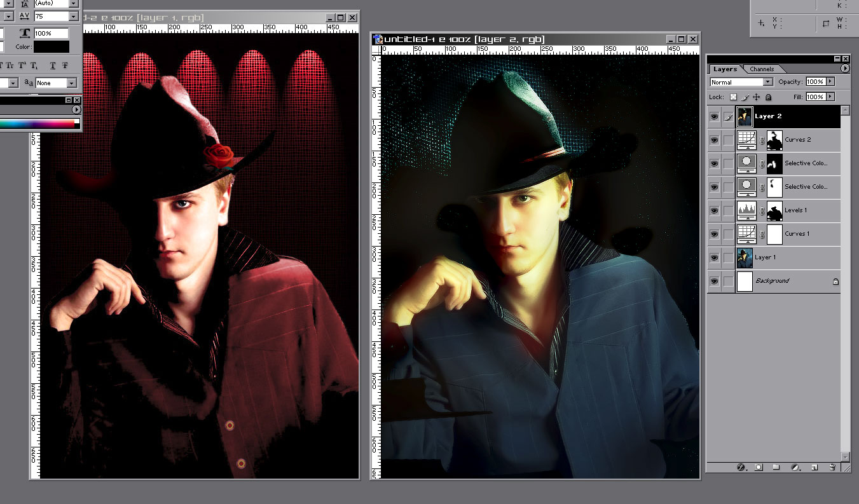Hide the Background layer
The width and height of the screenshot is (859, 504).
pyautogui.click(x=715, y=281)
